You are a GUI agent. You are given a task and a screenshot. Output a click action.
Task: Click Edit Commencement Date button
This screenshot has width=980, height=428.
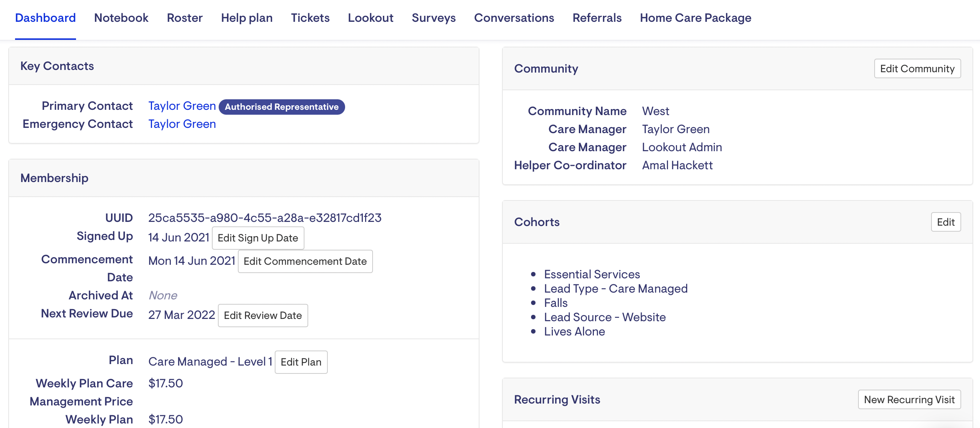pos(305,261)
